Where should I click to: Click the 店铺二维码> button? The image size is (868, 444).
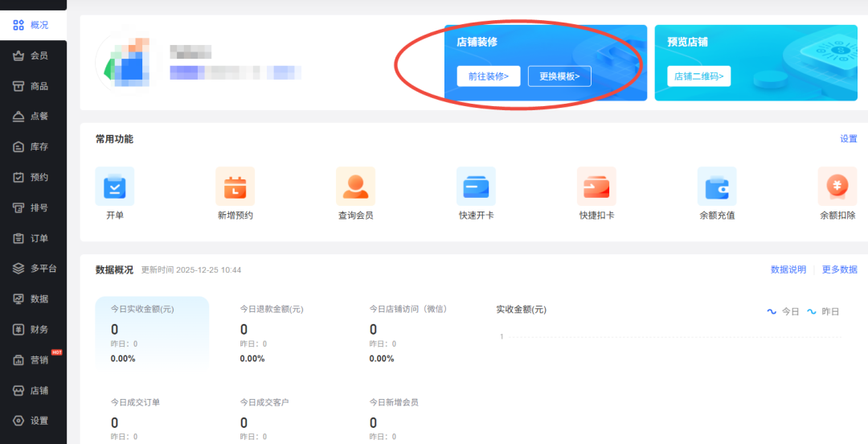tap(698, 76)
